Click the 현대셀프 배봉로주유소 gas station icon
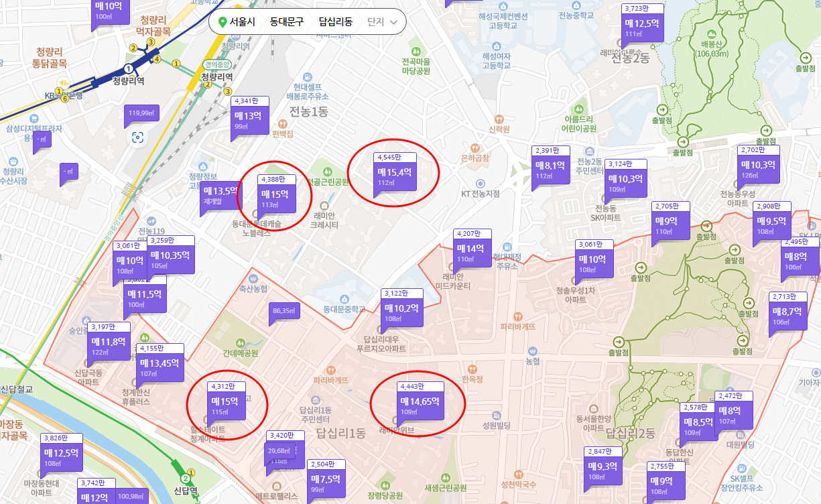 click(307, 76)
